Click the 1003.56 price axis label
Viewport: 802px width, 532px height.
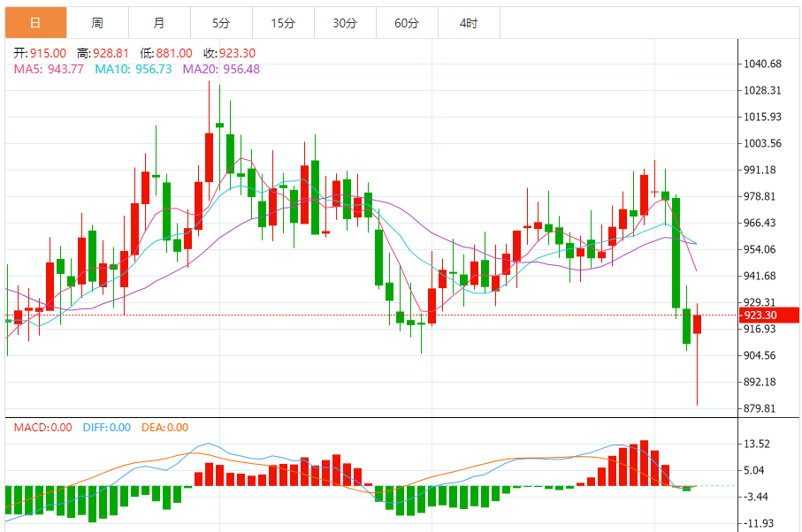[x=762, y=143]
